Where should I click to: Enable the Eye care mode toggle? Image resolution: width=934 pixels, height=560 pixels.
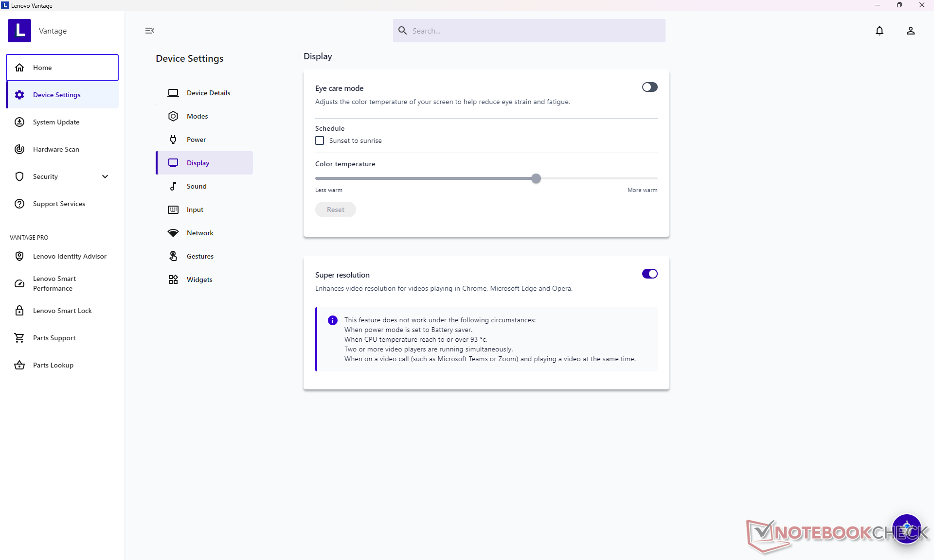(x=649, y=87)
